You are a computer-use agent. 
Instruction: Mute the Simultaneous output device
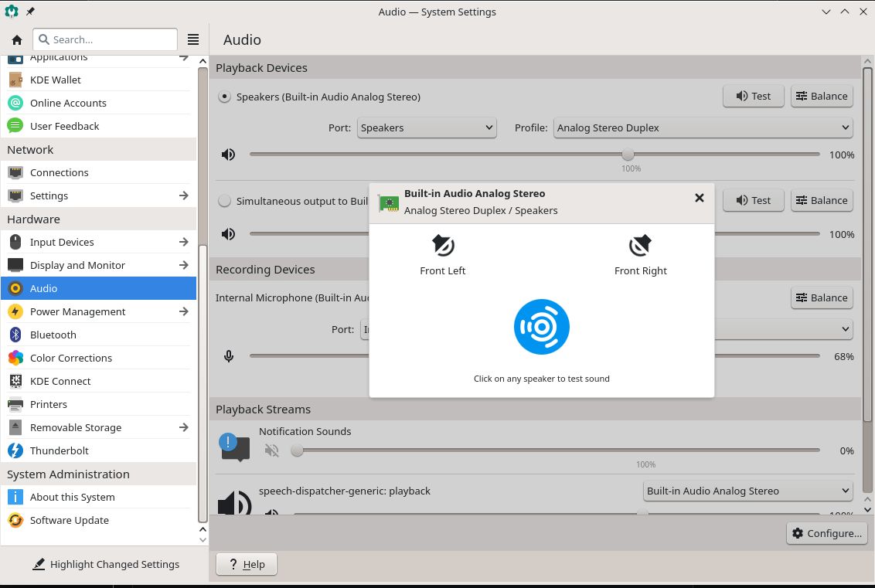coord(228,234)
